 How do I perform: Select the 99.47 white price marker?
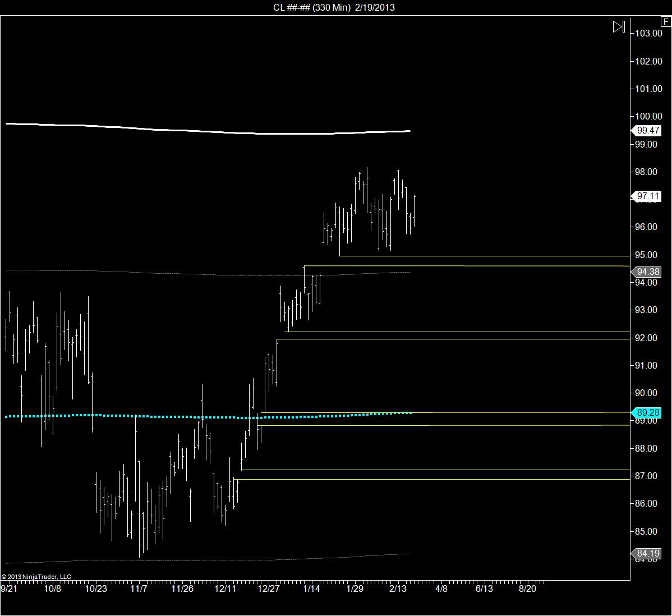coord(647,130)
